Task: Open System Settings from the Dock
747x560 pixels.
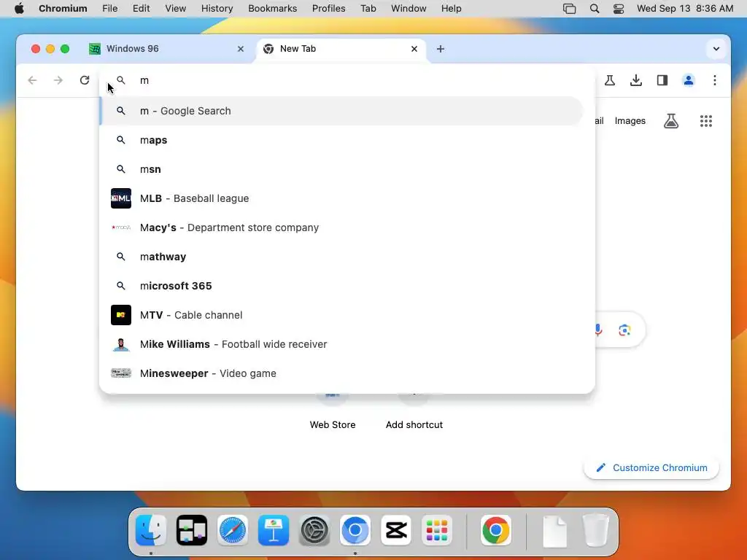Action: tap(314, 530)
